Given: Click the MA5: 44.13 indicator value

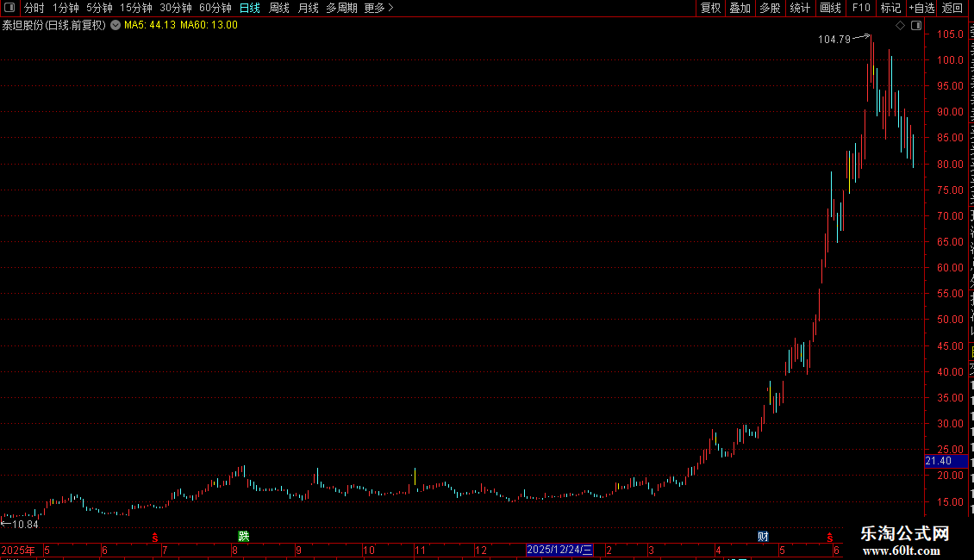Looking at the screenshot, I should 150,25.
